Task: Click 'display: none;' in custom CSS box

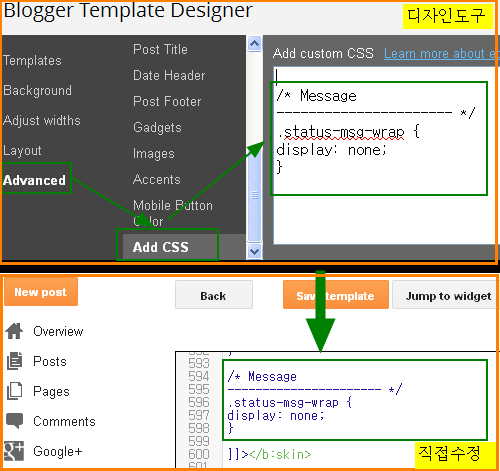Action: [x=331, y=150]
